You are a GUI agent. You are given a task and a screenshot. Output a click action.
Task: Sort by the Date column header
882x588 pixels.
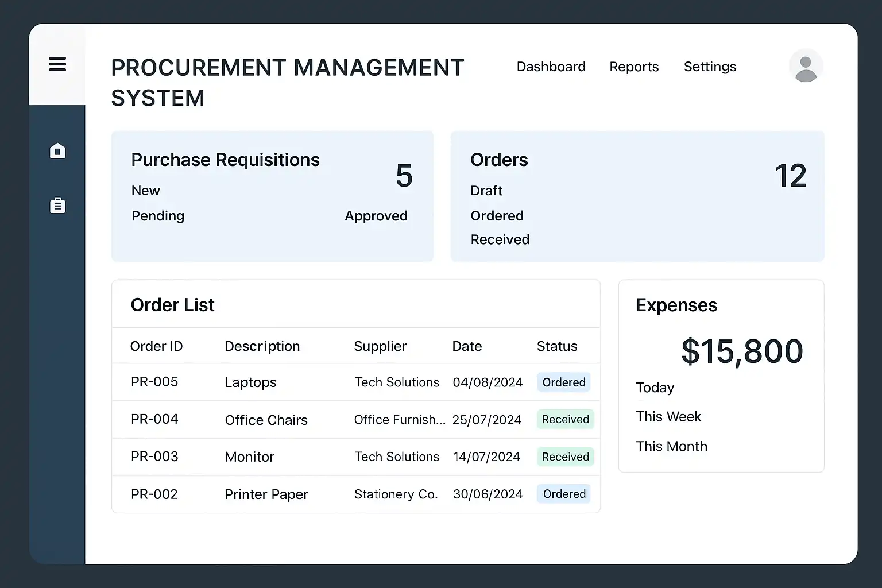(x=467, y=346)
